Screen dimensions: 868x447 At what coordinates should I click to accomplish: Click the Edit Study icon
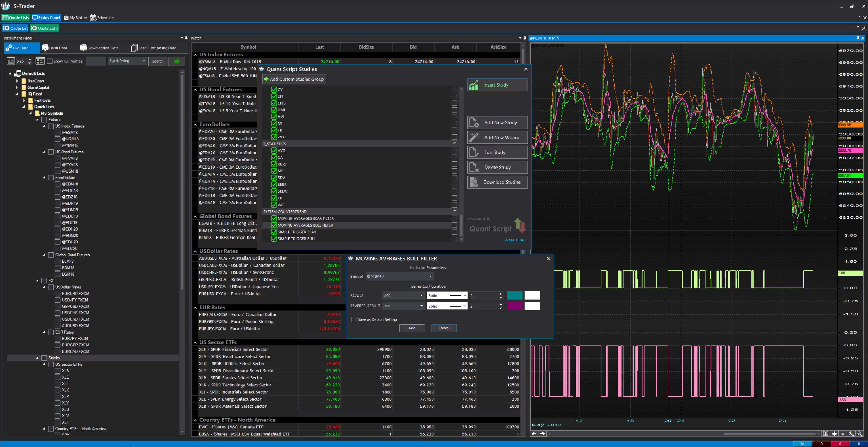pos(474,152)
